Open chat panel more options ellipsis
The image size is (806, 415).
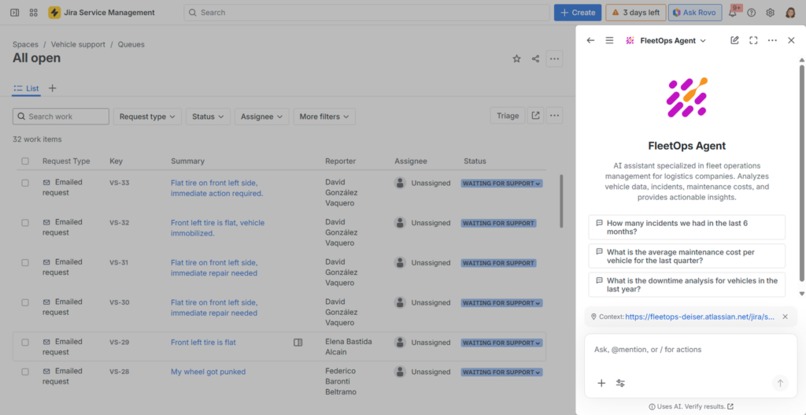772,40
